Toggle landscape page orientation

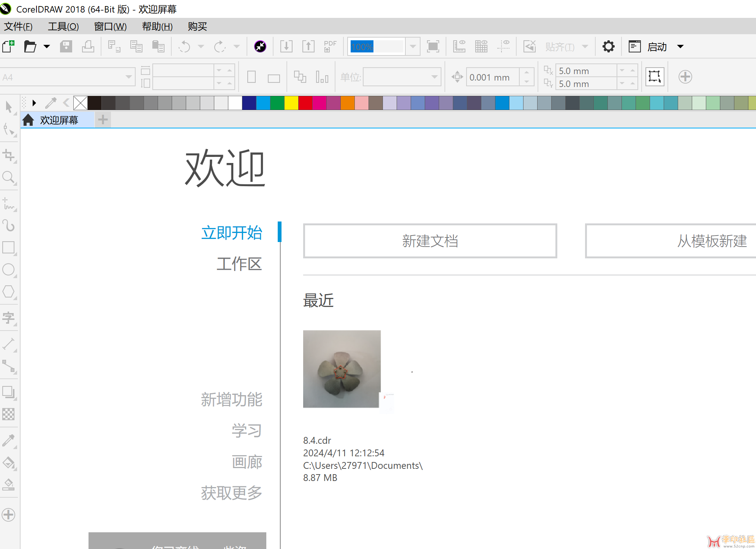274,78
